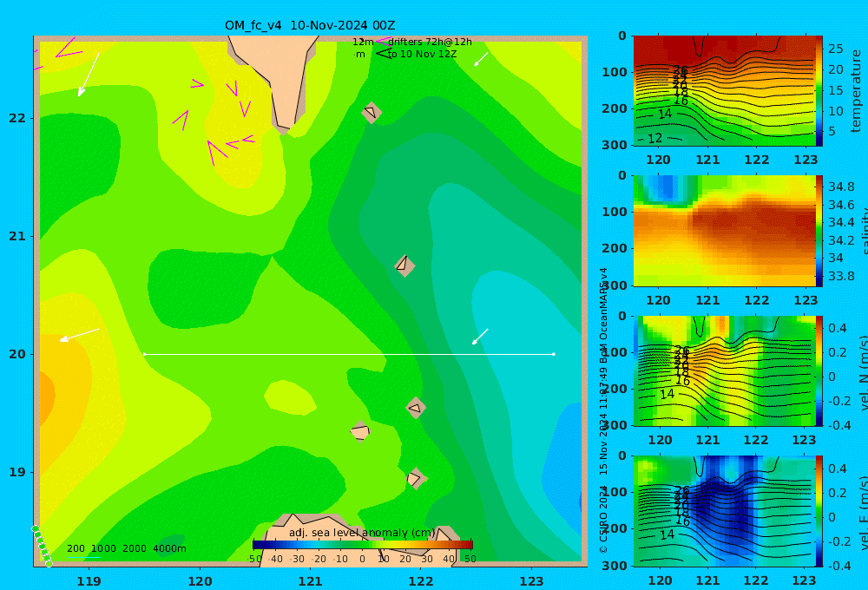868x590 pixels.
Task: Click the green dotted drifter track at bottom-left
Action: pos(42,547)
